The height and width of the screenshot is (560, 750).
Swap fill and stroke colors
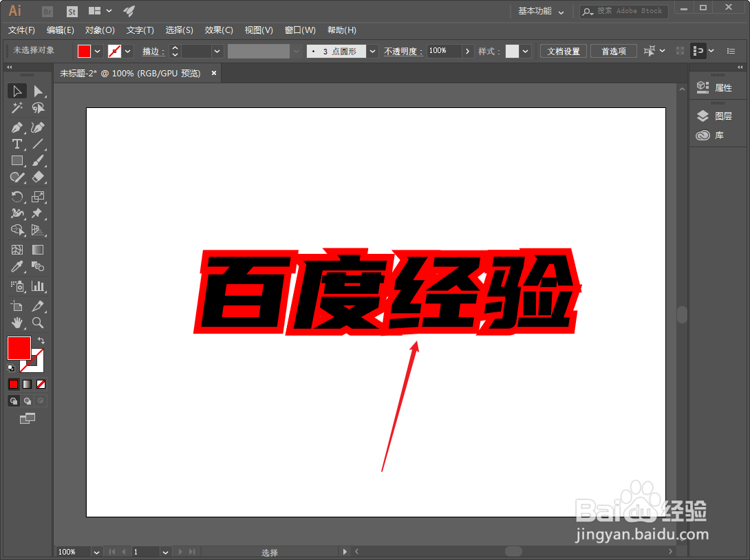[x=41, y=341]
